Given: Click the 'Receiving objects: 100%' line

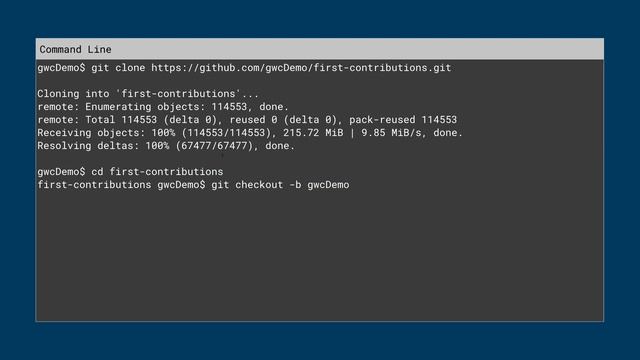Looking at the screenshot, I should pyautogui.click(x=250, y=133).
